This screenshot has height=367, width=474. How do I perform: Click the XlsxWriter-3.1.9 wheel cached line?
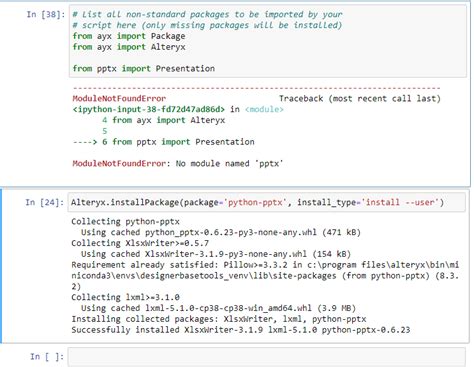(x=216, y=254)
